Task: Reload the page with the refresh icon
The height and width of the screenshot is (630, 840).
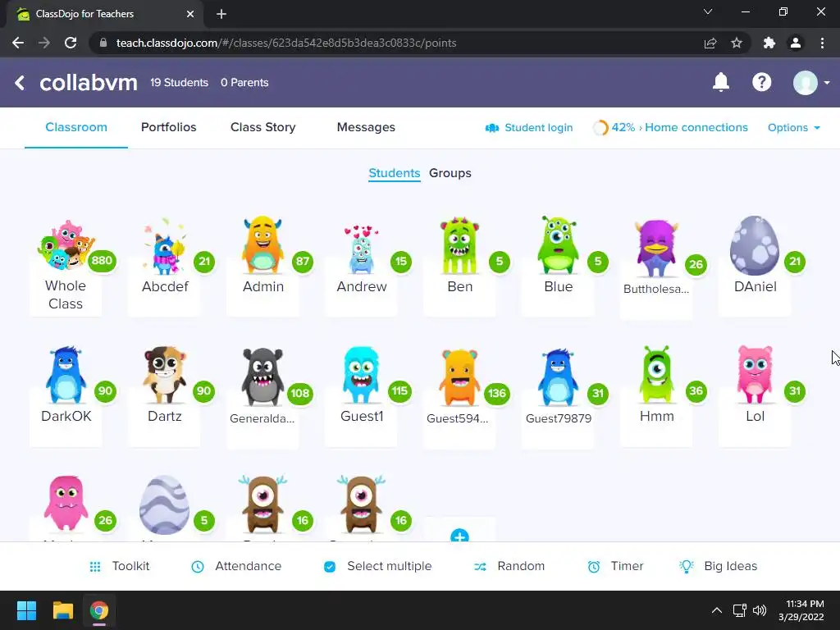Action: pos(71,43)
